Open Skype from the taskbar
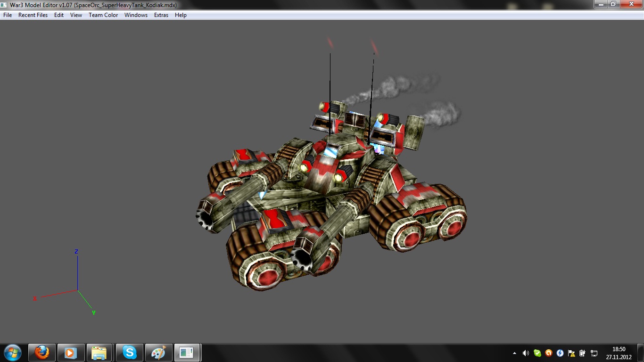This screenshot has width=644, height=362. 129,353
